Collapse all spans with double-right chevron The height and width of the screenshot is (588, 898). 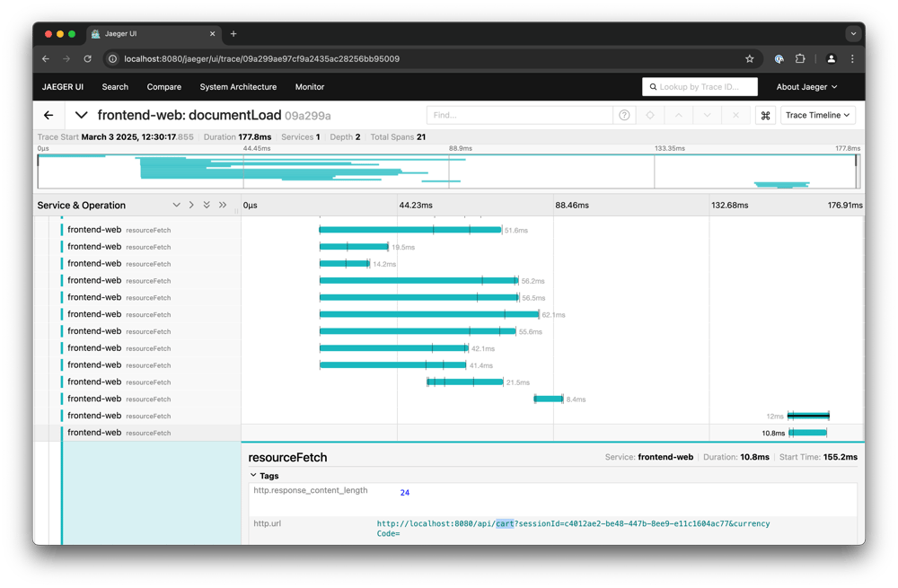(x=223, y=205)
